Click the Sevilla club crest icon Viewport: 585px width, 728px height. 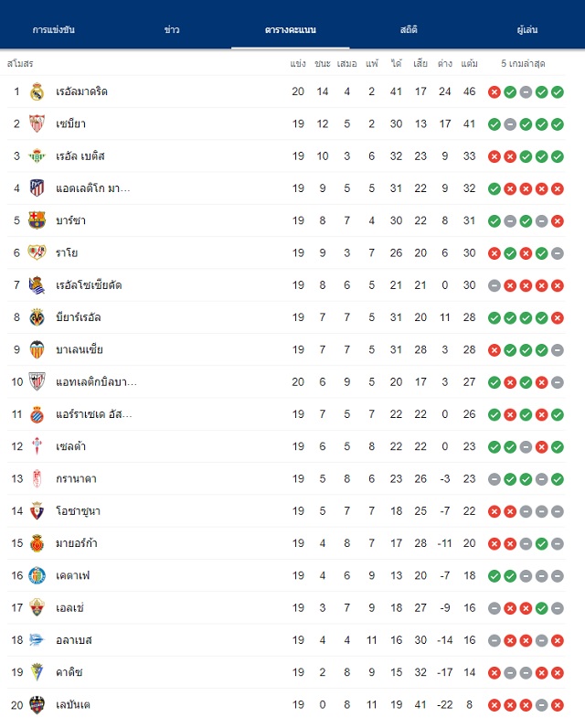click(37, 124)
